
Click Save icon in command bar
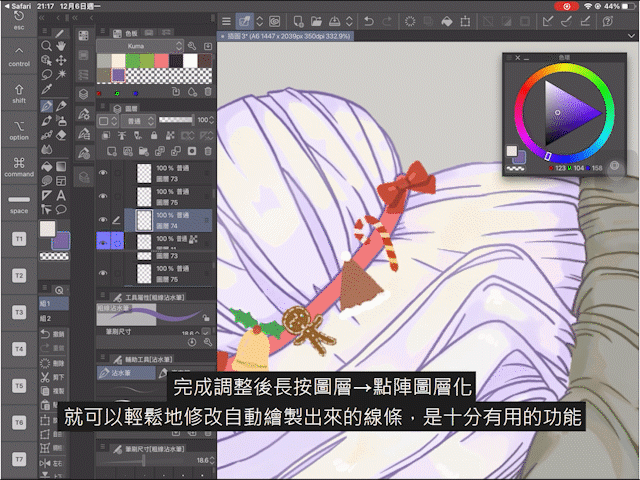pos(334,21)
